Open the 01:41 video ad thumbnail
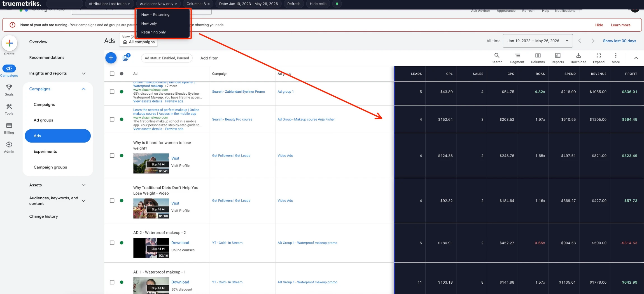Image resolution: width=644 pixels, height=294 pixels. tap(151, 163)
